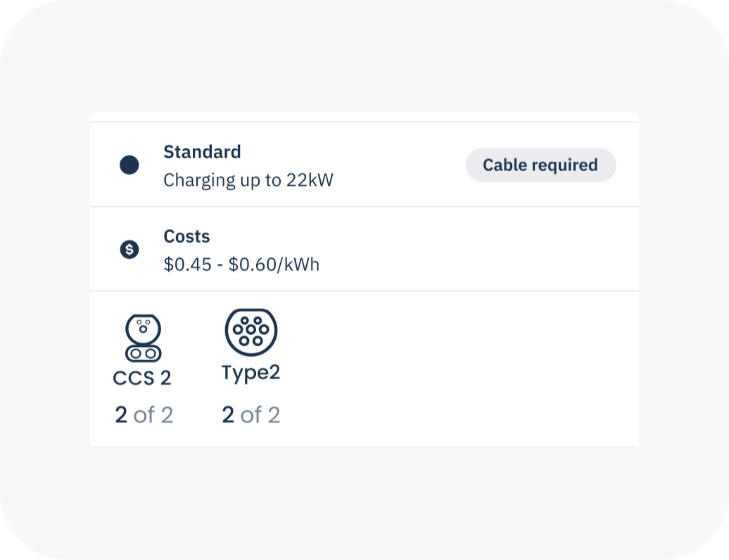Click the Type2 label
Screen dimensions: 729x560
pyautogui.click(x=251, y=373)
